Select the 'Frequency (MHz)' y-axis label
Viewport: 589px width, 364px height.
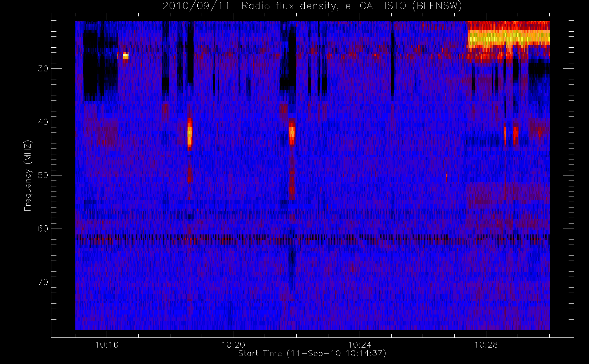(28, 175)
